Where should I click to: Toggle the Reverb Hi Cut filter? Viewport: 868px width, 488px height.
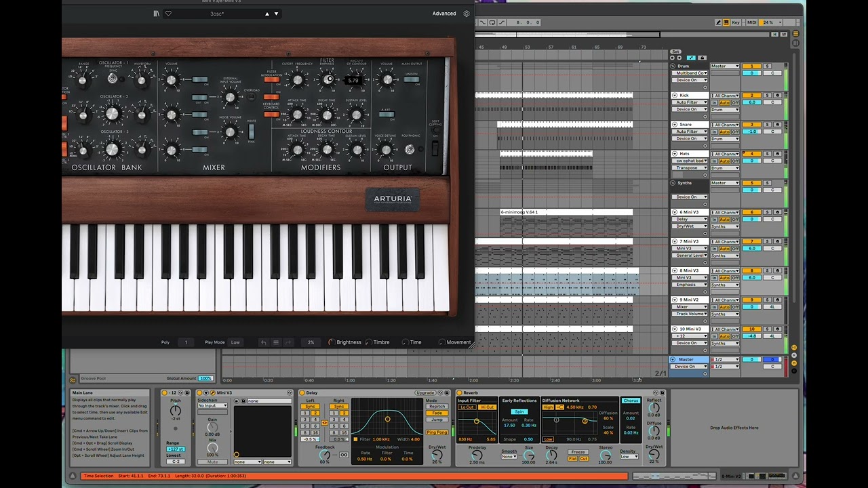[487, 407]
